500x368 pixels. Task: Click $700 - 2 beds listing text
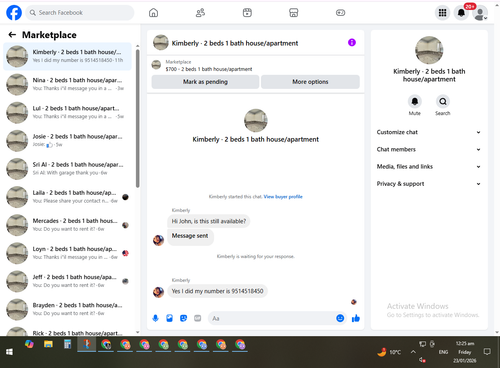tap(209, 69)
